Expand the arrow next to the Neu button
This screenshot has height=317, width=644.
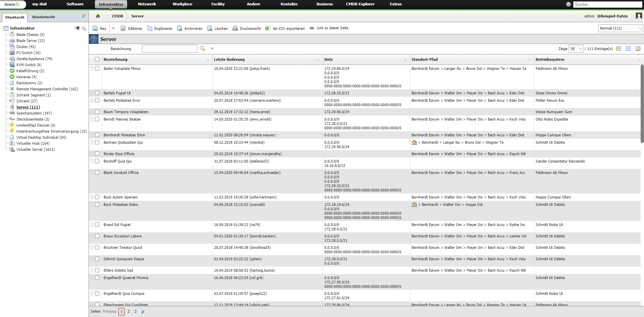point(113,28)
